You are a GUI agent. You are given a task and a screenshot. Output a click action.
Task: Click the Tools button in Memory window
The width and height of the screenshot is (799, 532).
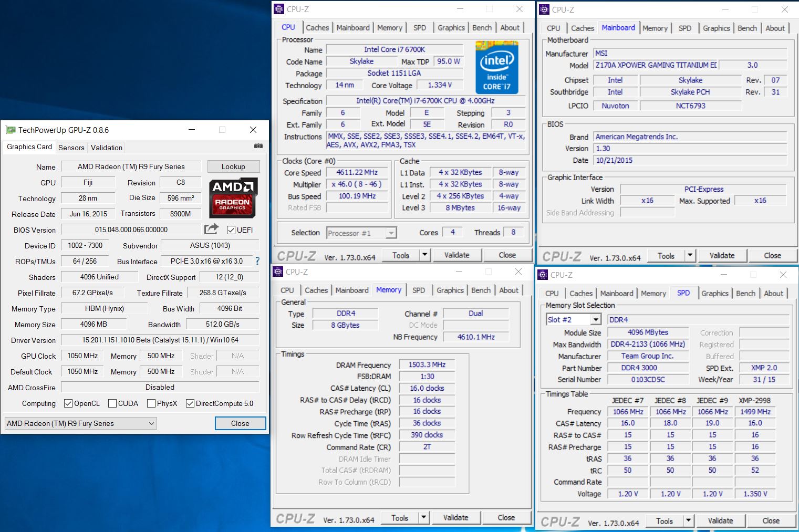(x=400, y=518)
